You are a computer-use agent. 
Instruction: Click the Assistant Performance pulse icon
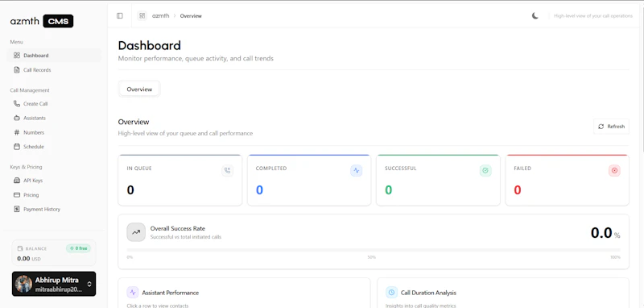[x=133, y=293]
